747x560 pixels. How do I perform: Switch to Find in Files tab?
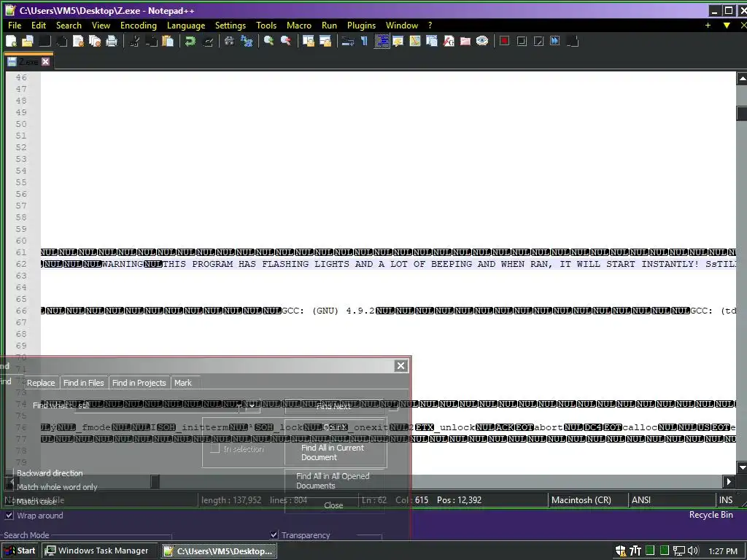click(83, 383)
